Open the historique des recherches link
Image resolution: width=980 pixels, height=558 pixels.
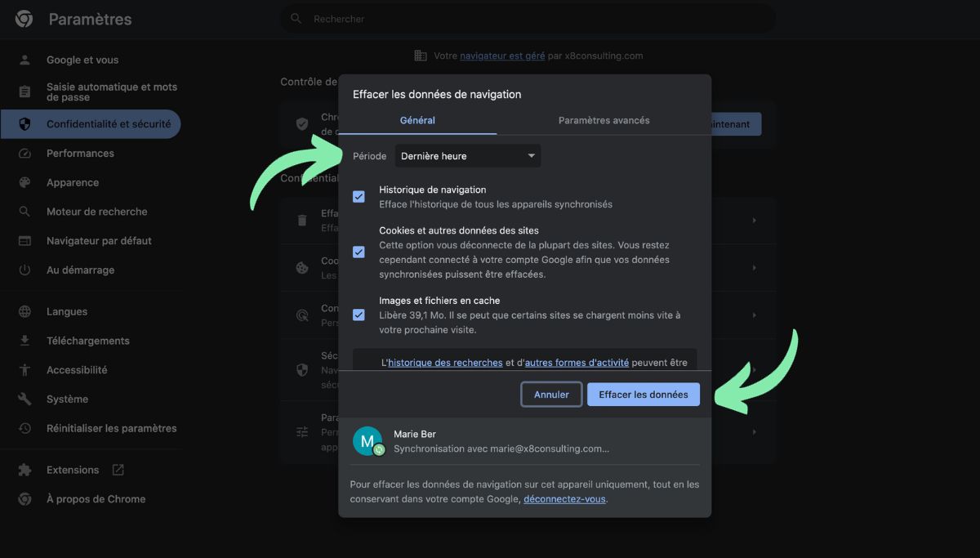click(x=445, y=362)
